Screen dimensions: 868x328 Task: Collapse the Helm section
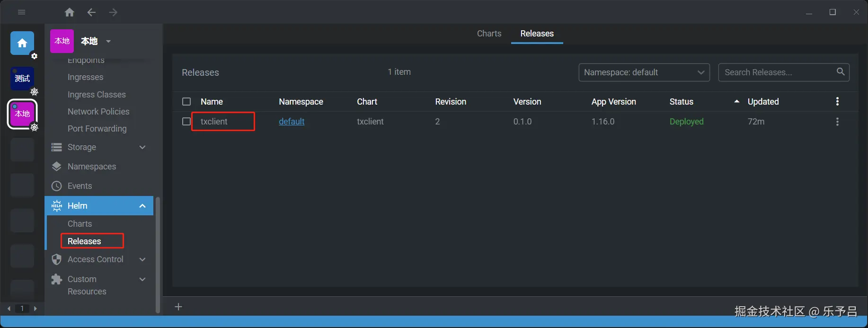(142, 206)
